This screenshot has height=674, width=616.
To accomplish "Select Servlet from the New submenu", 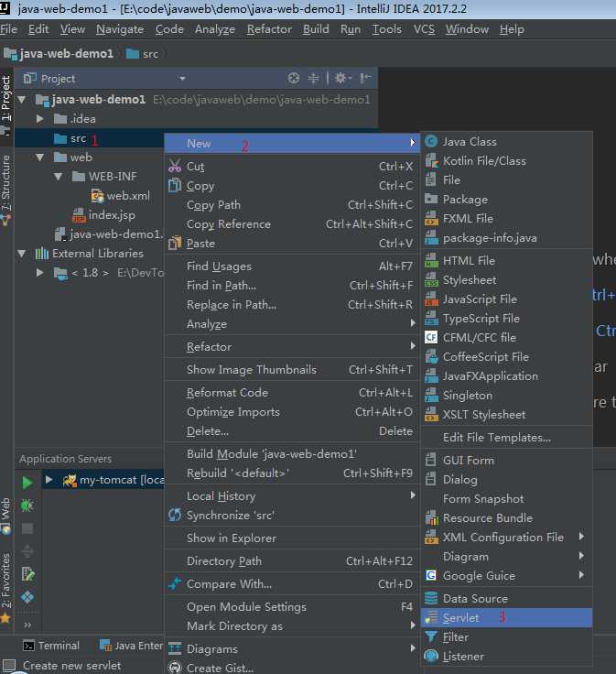I will point(506,618).
